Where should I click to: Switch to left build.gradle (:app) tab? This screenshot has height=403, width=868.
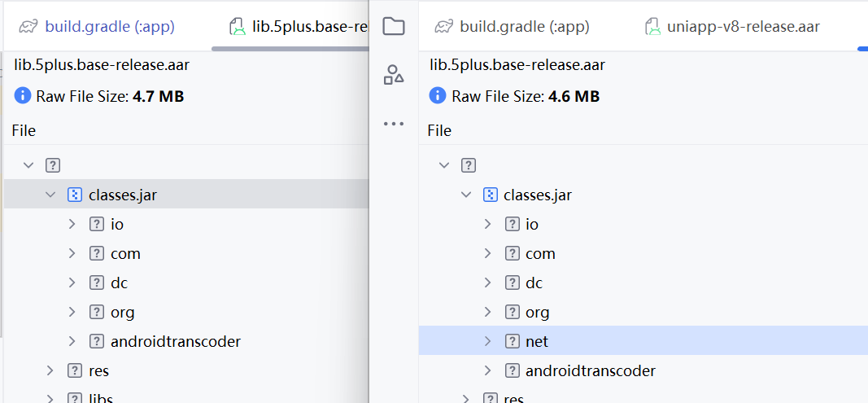tap(110, 27)
